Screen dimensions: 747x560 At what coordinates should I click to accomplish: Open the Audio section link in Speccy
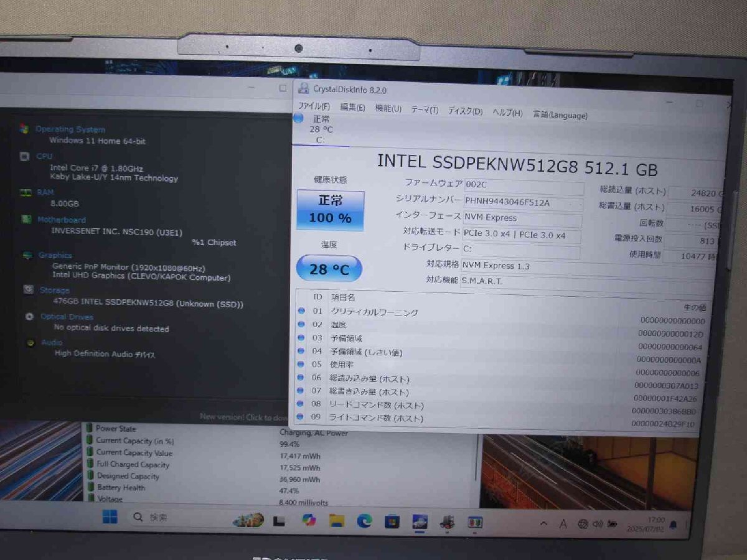[x=52, y=342]
